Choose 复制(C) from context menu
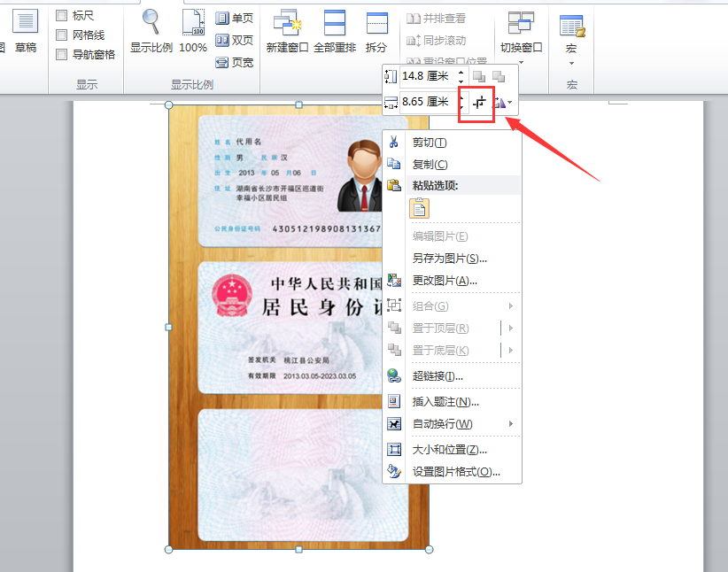The width and height of the screenshot is (728, 572). click(453, 164)
